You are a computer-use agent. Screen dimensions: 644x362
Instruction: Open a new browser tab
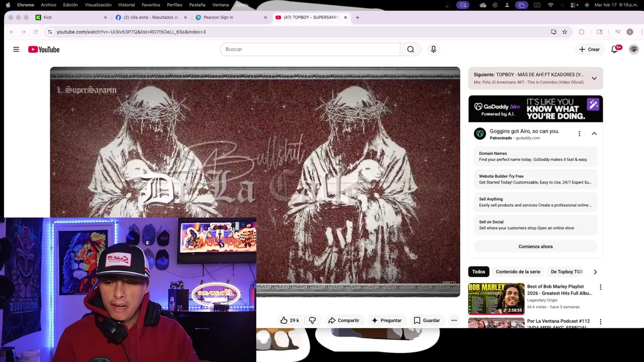(x=357, y=17)
